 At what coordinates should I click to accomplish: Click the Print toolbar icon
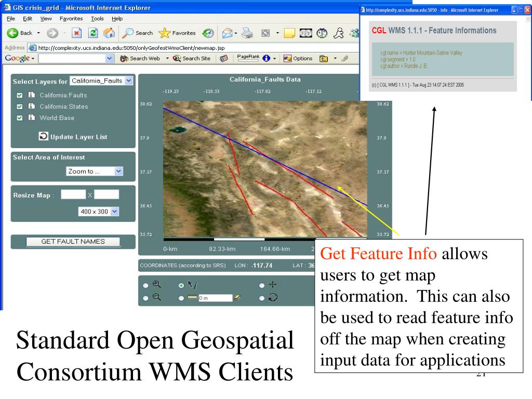pos(247,33)
